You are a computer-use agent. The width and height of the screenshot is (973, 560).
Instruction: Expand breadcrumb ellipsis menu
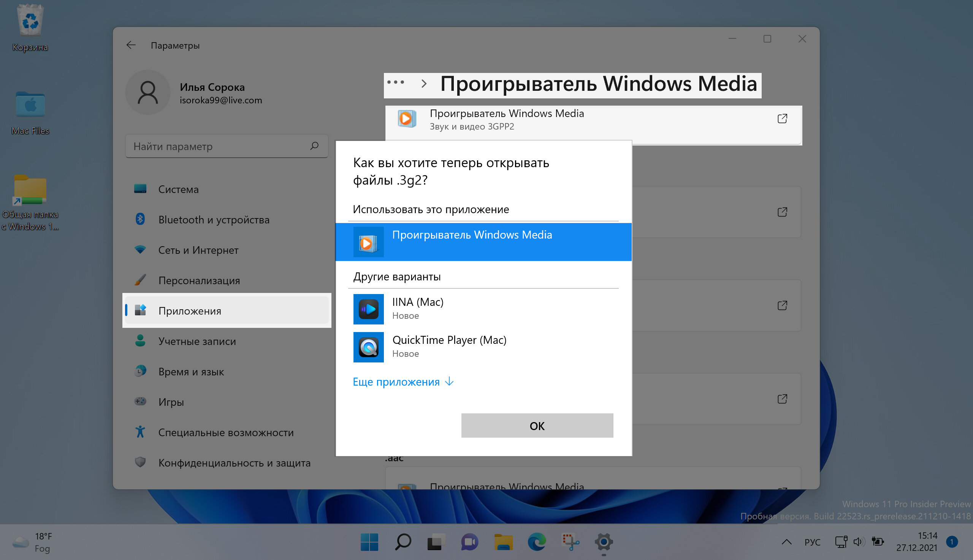click(396, 82)
